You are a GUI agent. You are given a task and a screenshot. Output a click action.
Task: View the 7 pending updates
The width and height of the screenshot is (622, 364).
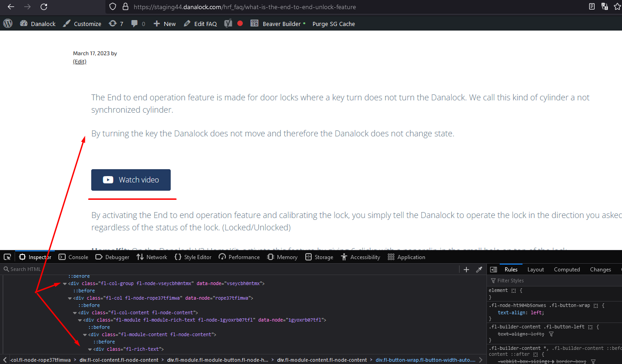point(116,24)
